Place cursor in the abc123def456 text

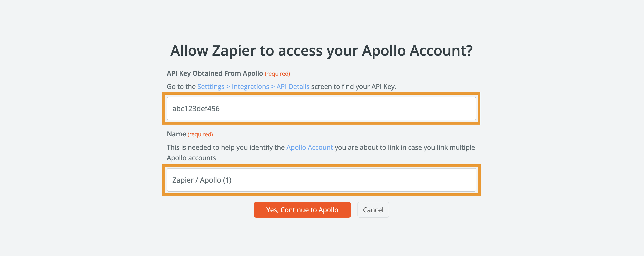196,109
